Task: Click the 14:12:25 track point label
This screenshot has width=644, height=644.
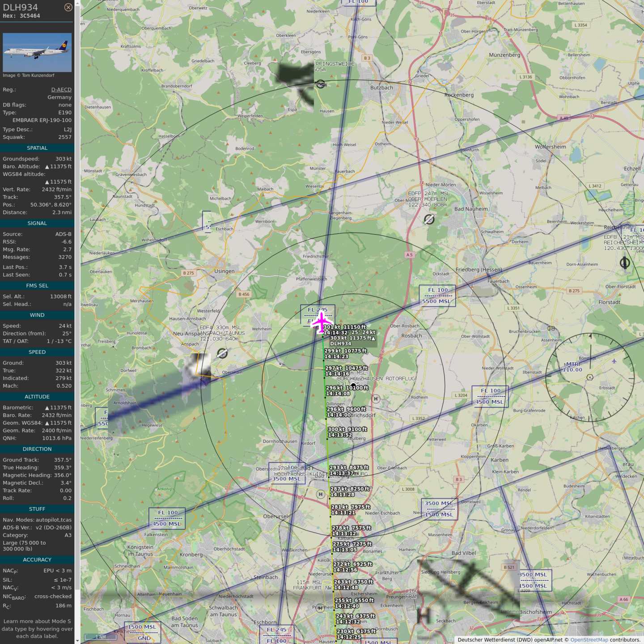Action: pyautogui.click(x=348, y=637)
